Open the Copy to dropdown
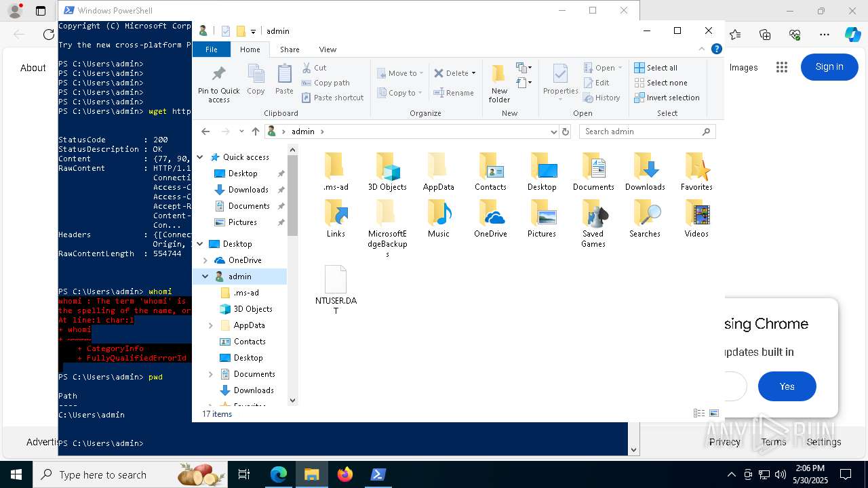This screenshot has height=488, width=868. (400, 93)
